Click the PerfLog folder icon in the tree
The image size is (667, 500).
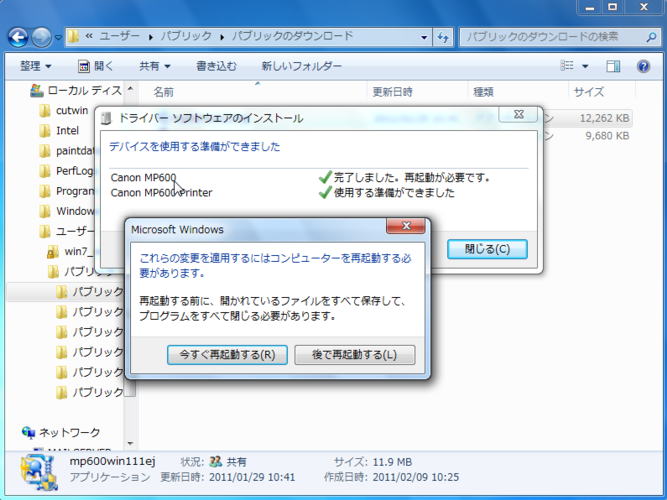click(x=44, y=171)
